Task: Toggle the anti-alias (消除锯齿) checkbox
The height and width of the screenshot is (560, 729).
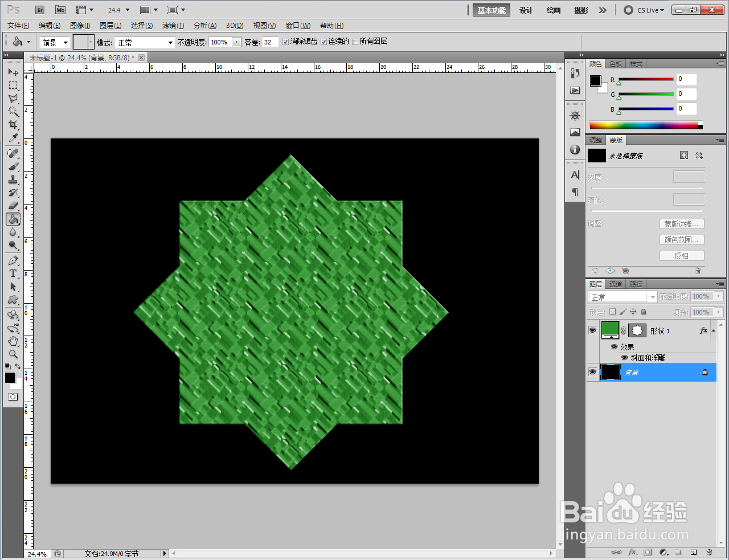Action: pyautogui.click(x=286, y=42)
